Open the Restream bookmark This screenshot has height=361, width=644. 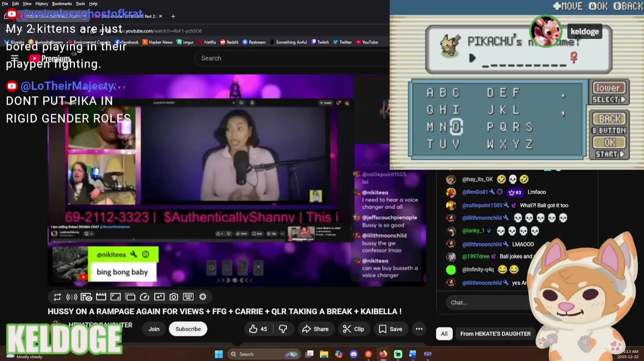click(x=254, y=42)
